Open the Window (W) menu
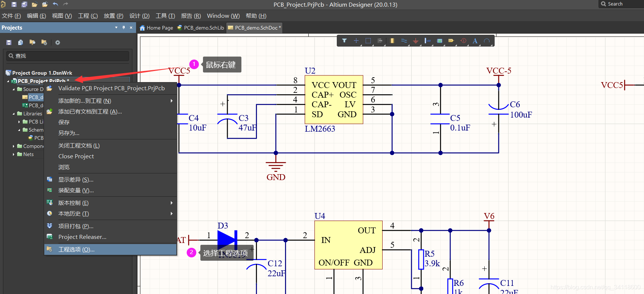644x294 pixels. click(x=223, y=16)
